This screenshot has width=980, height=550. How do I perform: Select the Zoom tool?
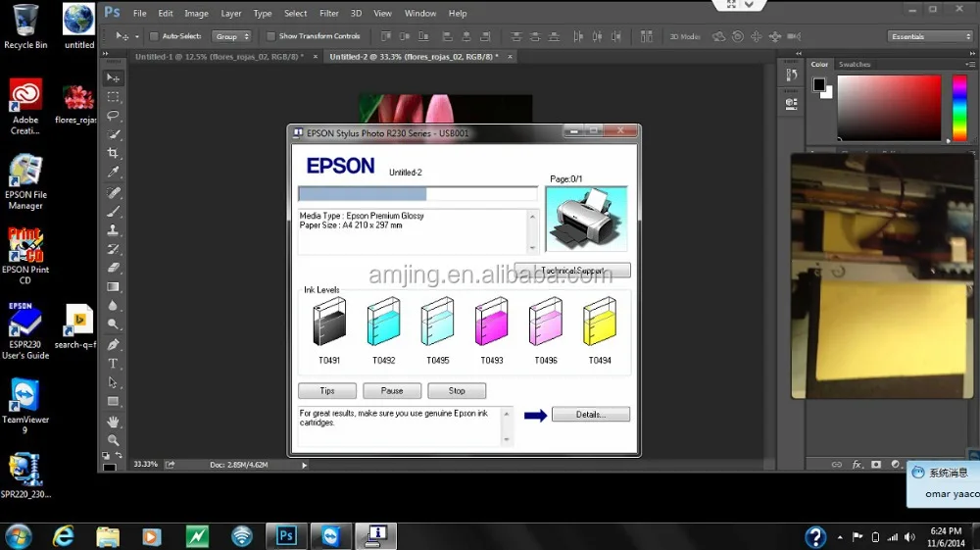[113, 440]
